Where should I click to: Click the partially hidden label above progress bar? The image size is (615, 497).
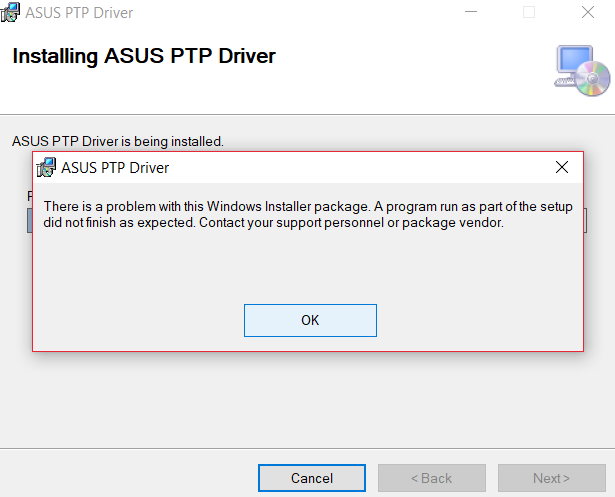pos(29,196)
